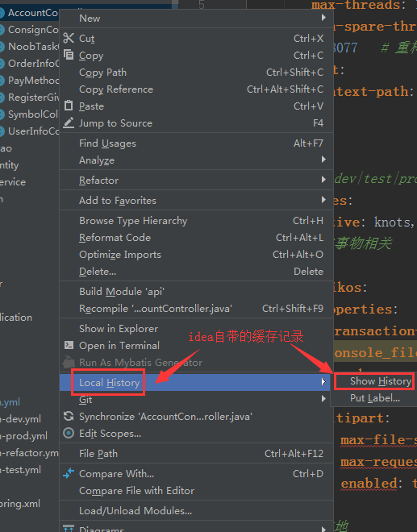The image size is (417, 532).
Task: Click the Copy pages icon
Action: (69, 55)
